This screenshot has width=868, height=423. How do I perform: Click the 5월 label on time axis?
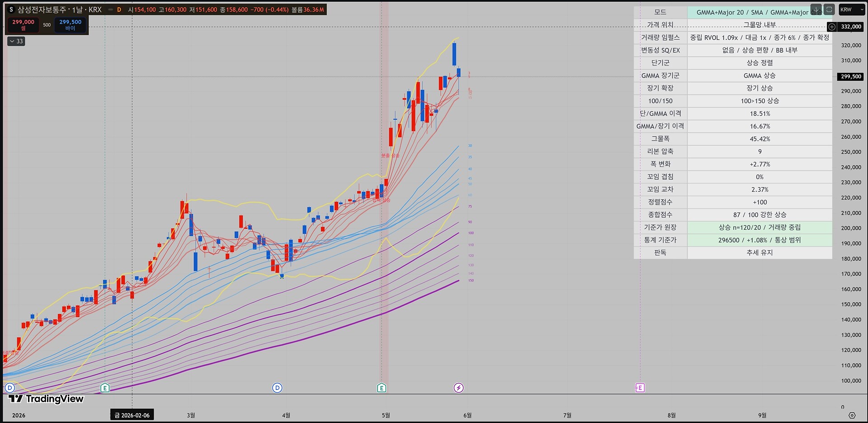pos(386,415)
